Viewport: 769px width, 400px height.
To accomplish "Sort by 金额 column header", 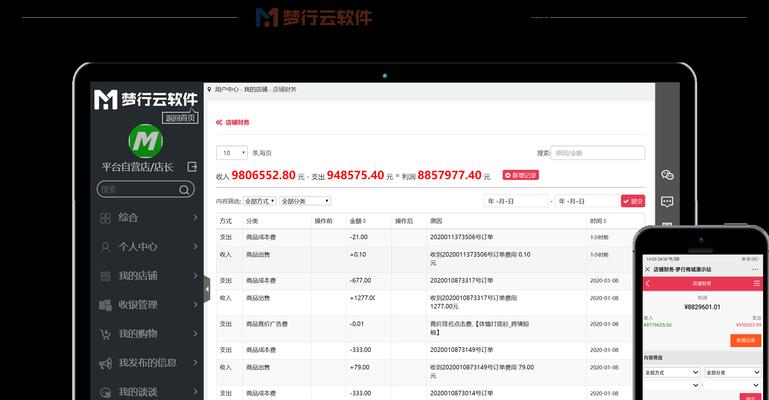I will point(358,221).
